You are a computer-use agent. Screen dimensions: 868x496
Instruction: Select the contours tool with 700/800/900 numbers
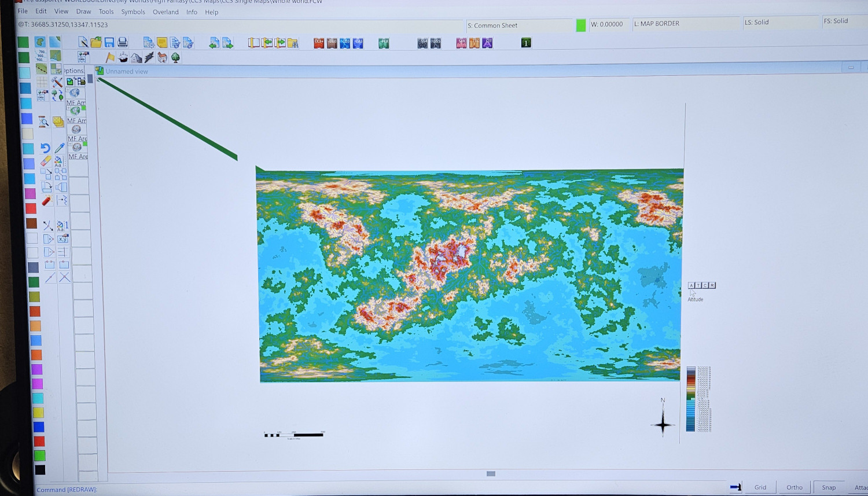coord(40,56)
